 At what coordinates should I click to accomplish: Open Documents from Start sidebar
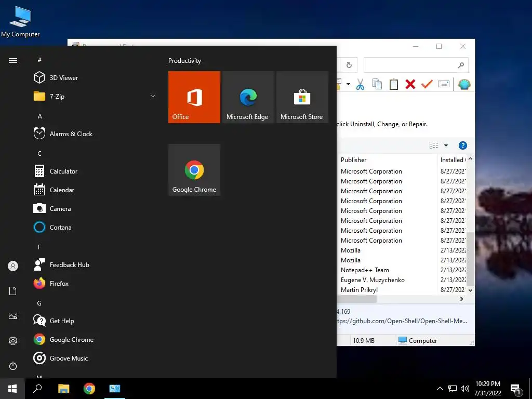pos(13,291)
